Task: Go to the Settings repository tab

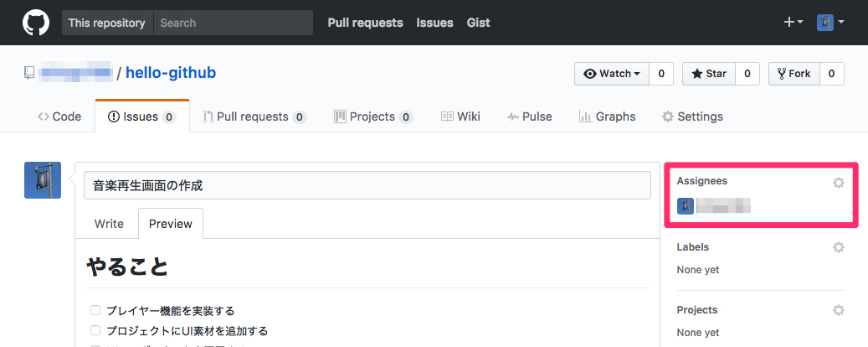Action: pos(691,117)
